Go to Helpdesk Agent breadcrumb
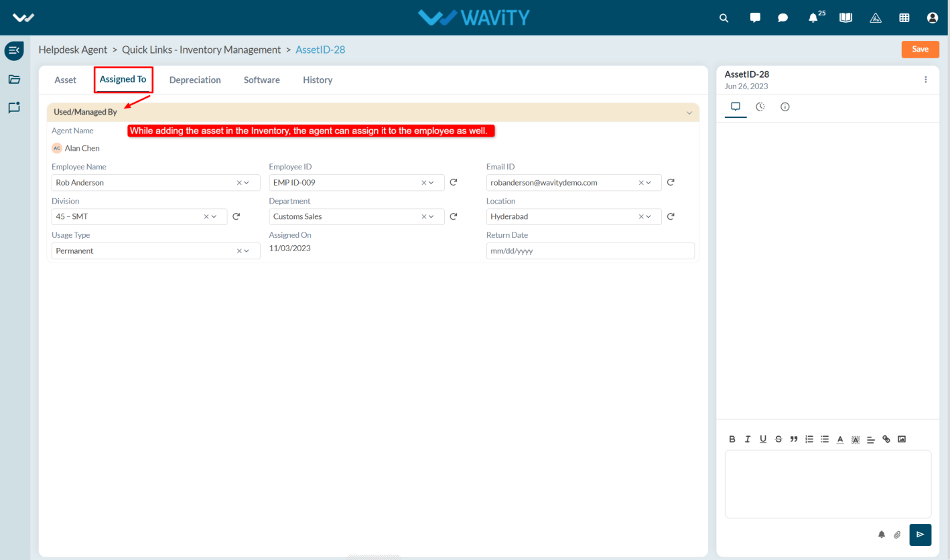950x560 pixels. pyautogui.click(x=73, y=50)
